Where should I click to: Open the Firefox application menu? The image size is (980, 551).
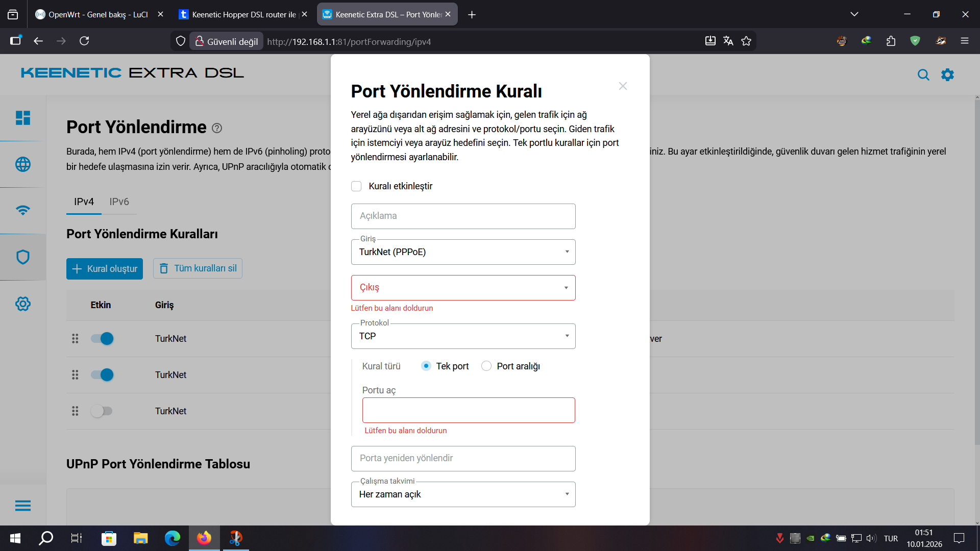(965, 41)
